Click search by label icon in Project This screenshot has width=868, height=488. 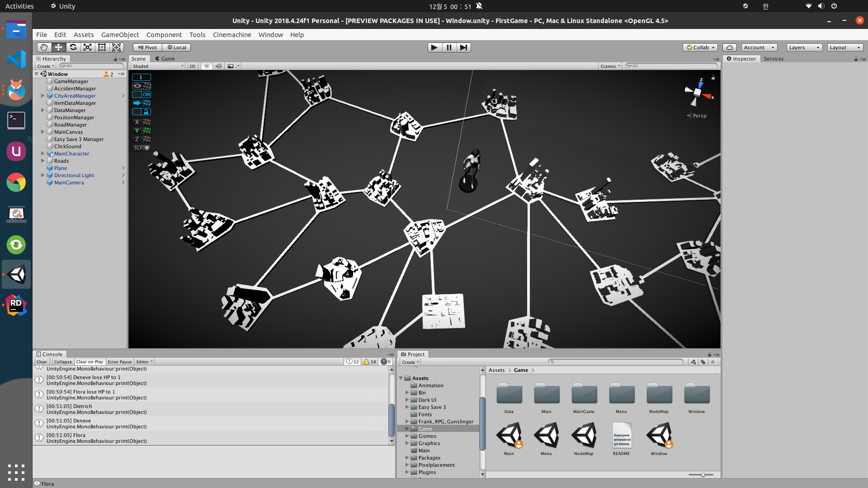(x=703, y=362)
